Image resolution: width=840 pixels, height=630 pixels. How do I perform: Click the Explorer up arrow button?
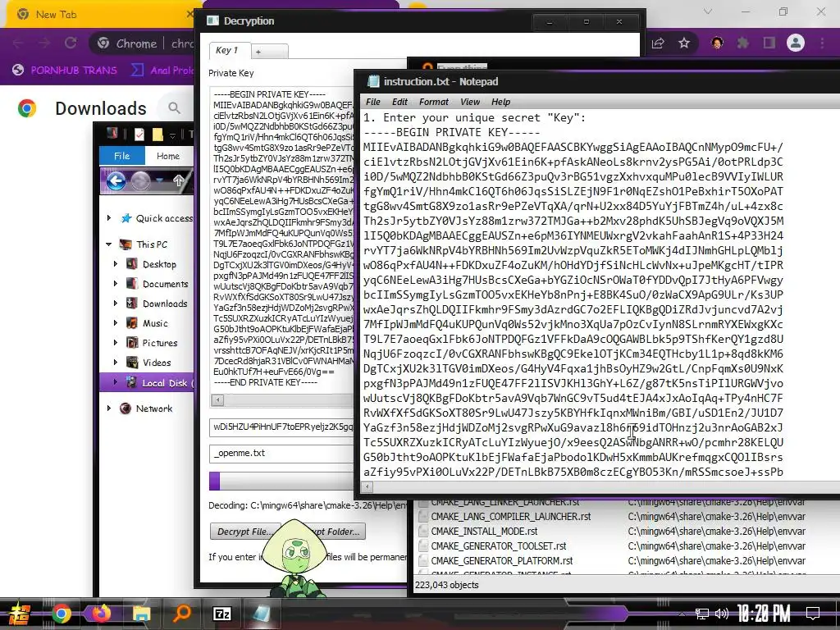(x=178, y=181)
